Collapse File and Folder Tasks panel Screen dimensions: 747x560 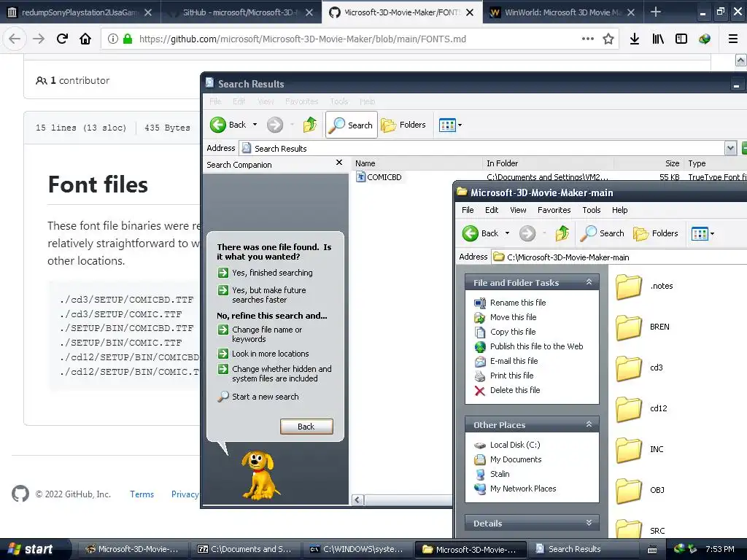pos(589,282)
